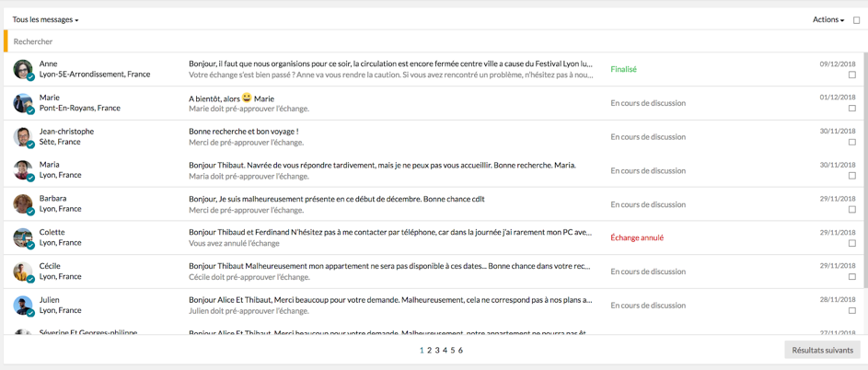Tick the checkbox on Colette's conversation

pyautogui.click(x=851, y=244)
